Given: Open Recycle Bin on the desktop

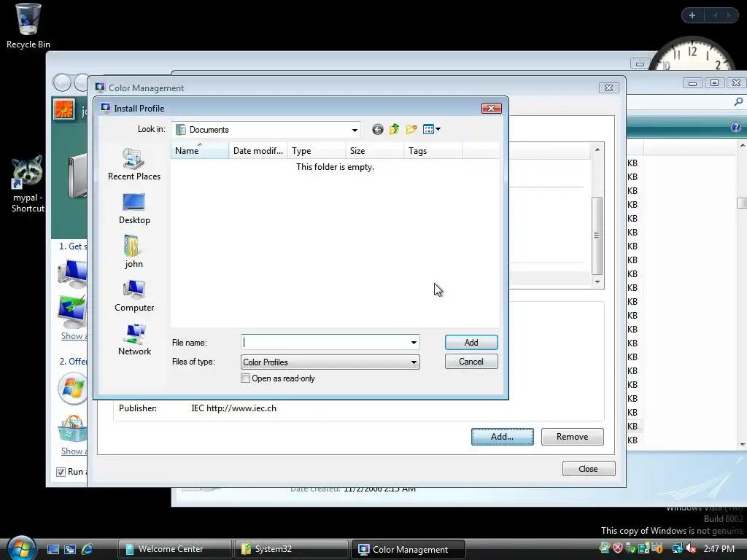Looking at the screenshot, I should pyautogui.click(x=28, y=26).
